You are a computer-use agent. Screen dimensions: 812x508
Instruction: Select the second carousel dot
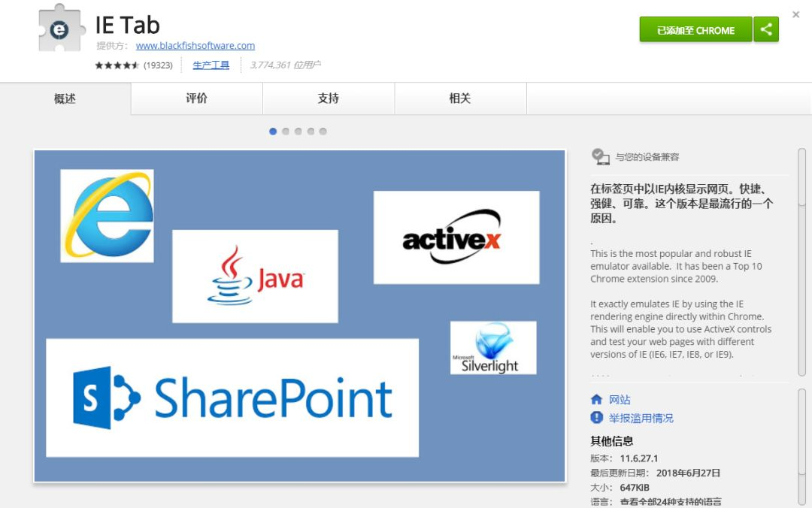tap(286, 132)
